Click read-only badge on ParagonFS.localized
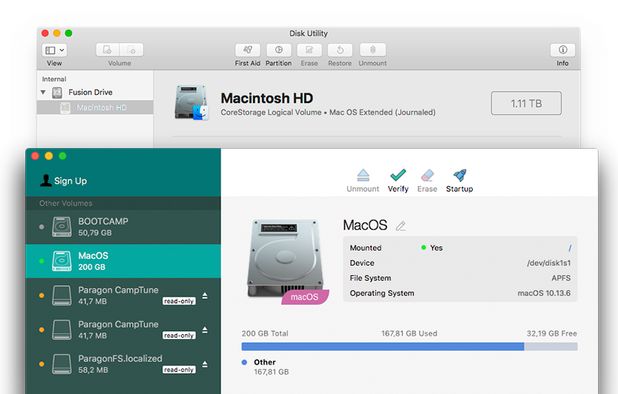The height and width of the screenshot is (394, 618). tap(179, 370)
